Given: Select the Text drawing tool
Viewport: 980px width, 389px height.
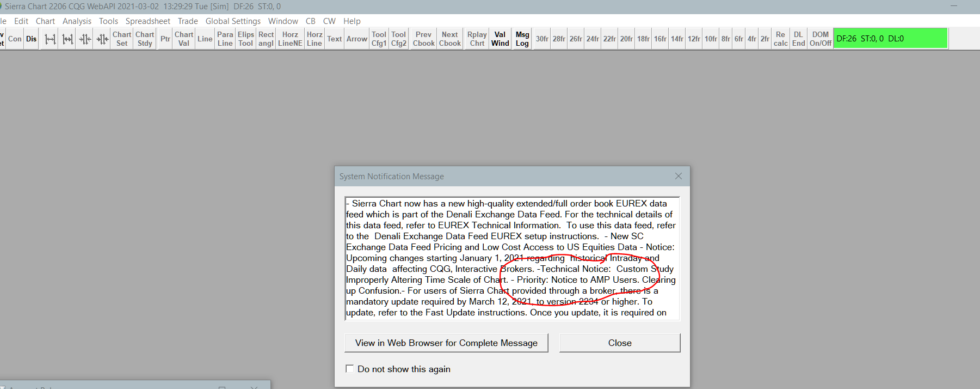Looking at the screenshot, I should pyautogui.click(x=335, y=39).
